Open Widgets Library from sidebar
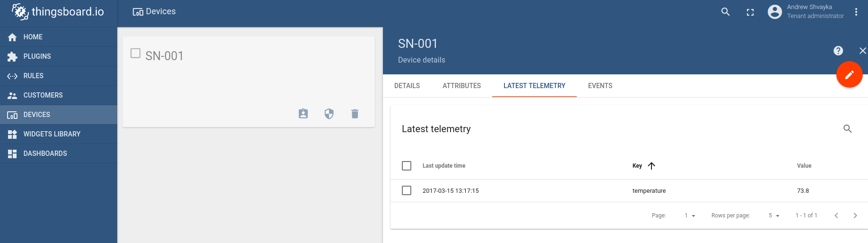The height and width of the screenshot is (243, 868). tap(52, 134)
